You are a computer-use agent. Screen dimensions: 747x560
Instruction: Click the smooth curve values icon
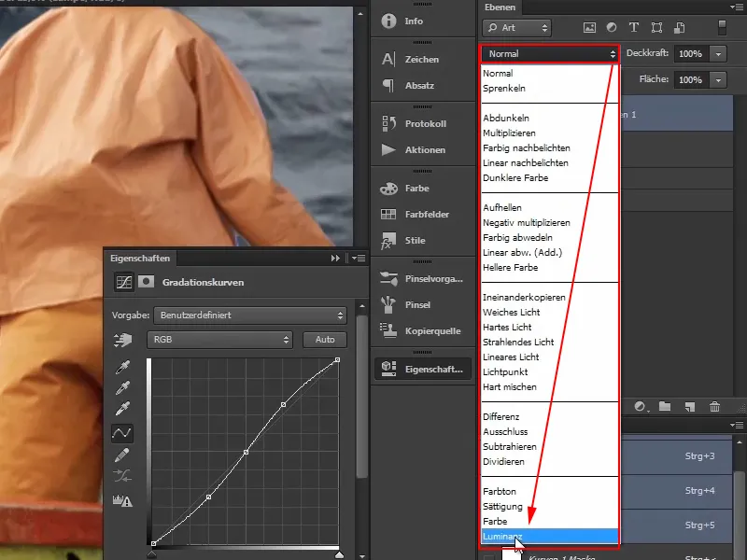click(x=122, y=476)
